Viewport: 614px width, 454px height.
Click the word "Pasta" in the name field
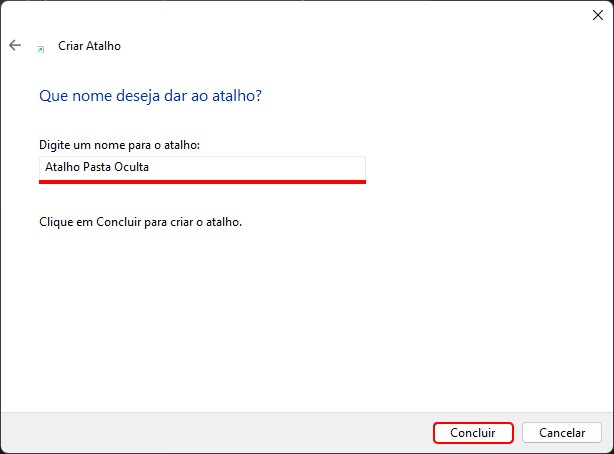coord(94,167)
